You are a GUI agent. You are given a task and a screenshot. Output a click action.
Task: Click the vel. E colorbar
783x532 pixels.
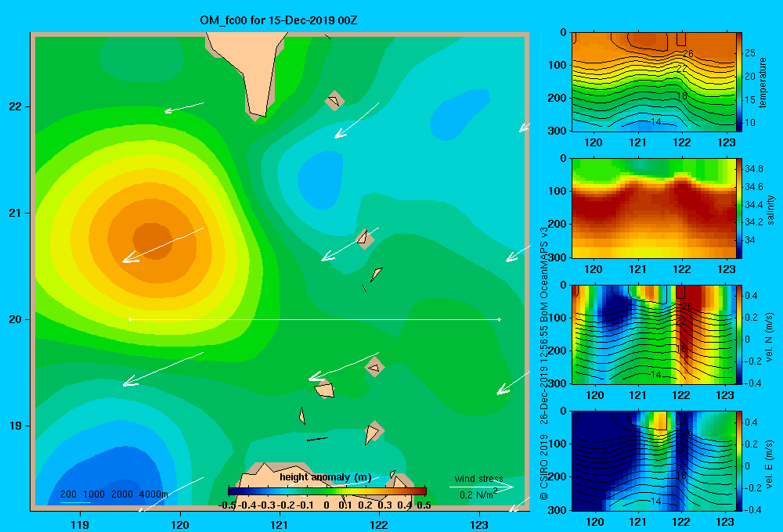coord(739,461)
